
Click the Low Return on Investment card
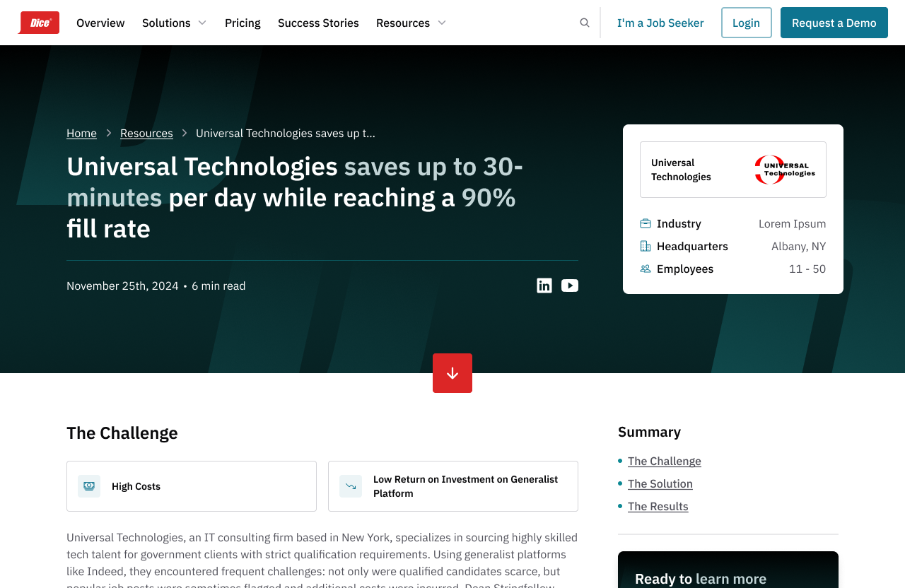click(x=453, y=486)
